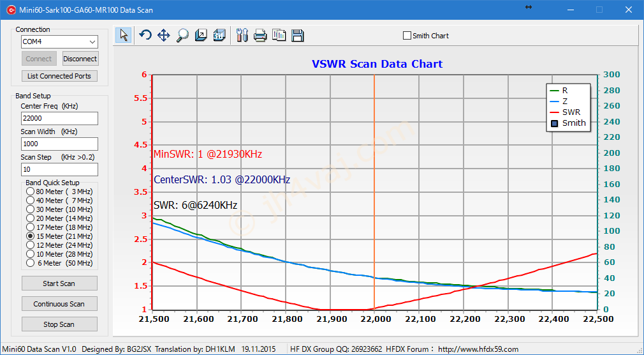Click the Disconnect button
The height and width of the screenshot is (355, 644).
(80, 59)
